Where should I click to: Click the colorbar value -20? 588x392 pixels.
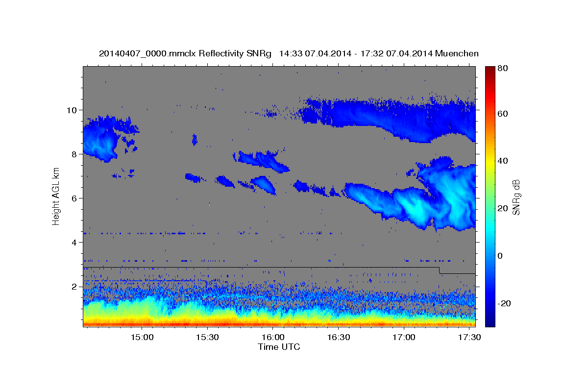tap(504, 303)
